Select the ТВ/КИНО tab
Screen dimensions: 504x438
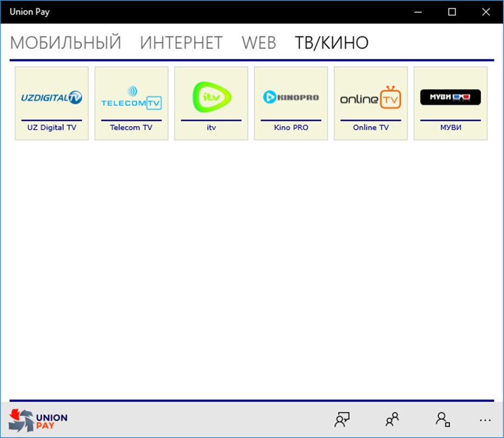click(x=331, y=43)
